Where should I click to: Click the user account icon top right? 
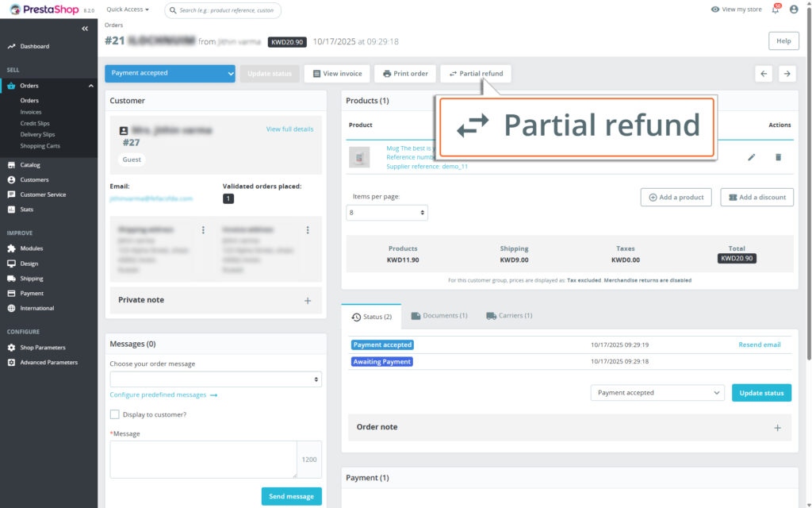795,9
